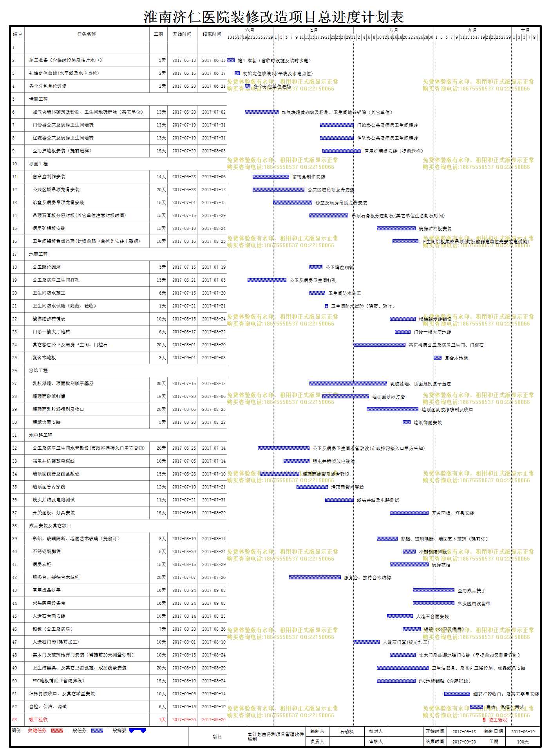Click the 审核人 label in footer
The height and width of the screenshot is (756, 550).
pos(376,742)
